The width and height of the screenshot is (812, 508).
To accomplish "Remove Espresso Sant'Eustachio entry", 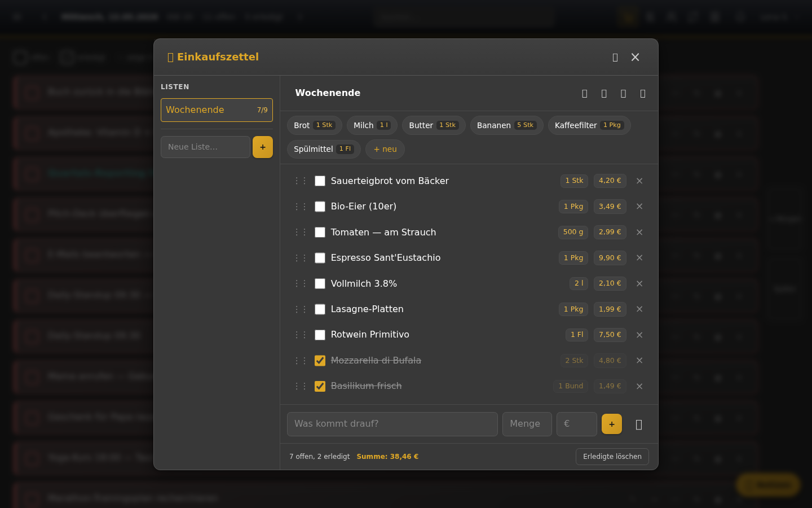I will pyautogui.click(x=639, y=258).
